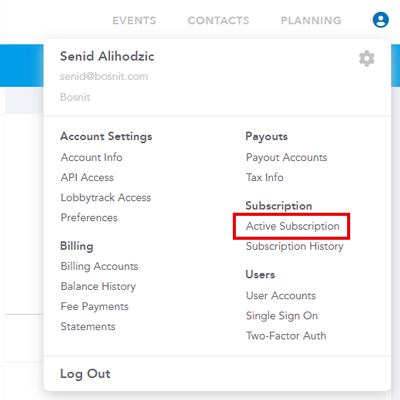Go to the CONTACTS tab
This screenshot has height=400, width=400.
pos(218,21)
